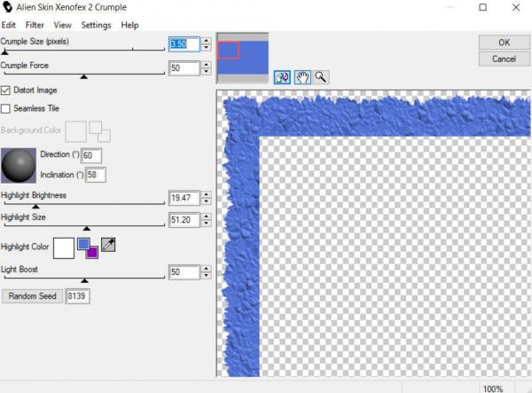Open the Settings menu
532x393 pixels.
96,26
